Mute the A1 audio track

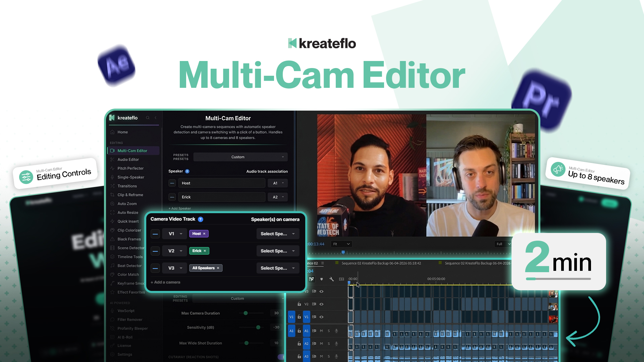[321, 331]
